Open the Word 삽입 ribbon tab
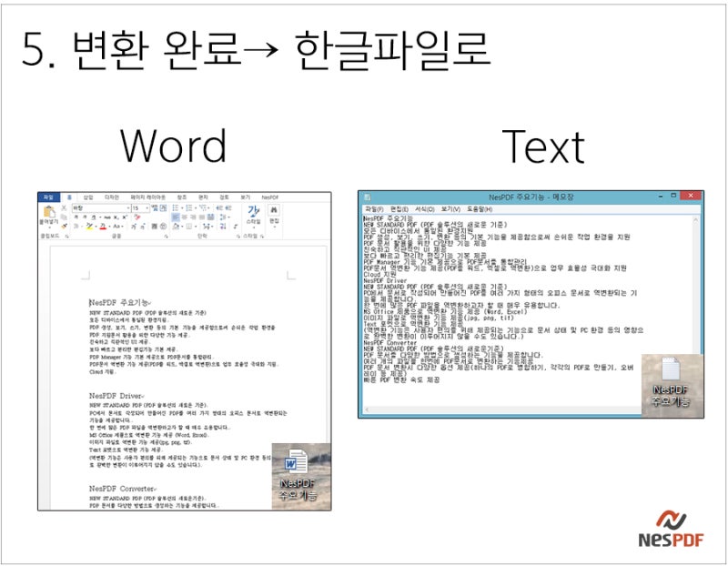The image size is (728, 566). pyautogui.click(x=88, y=197)
